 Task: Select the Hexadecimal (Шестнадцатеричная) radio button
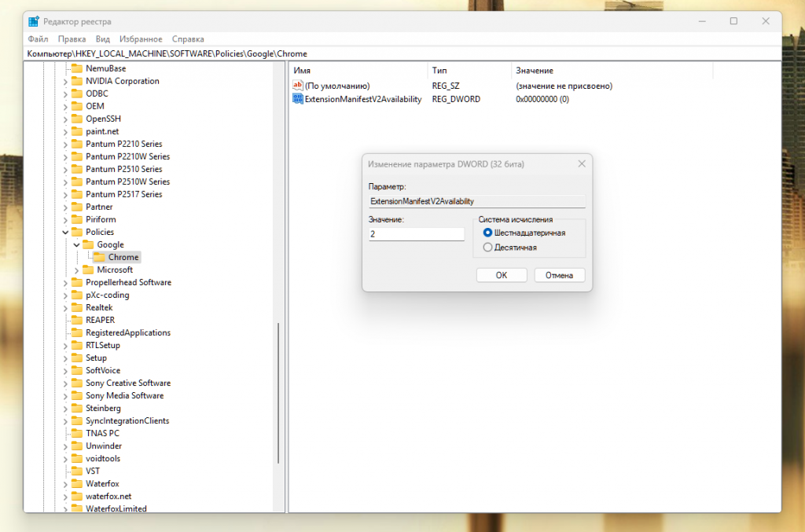(487, 233)
